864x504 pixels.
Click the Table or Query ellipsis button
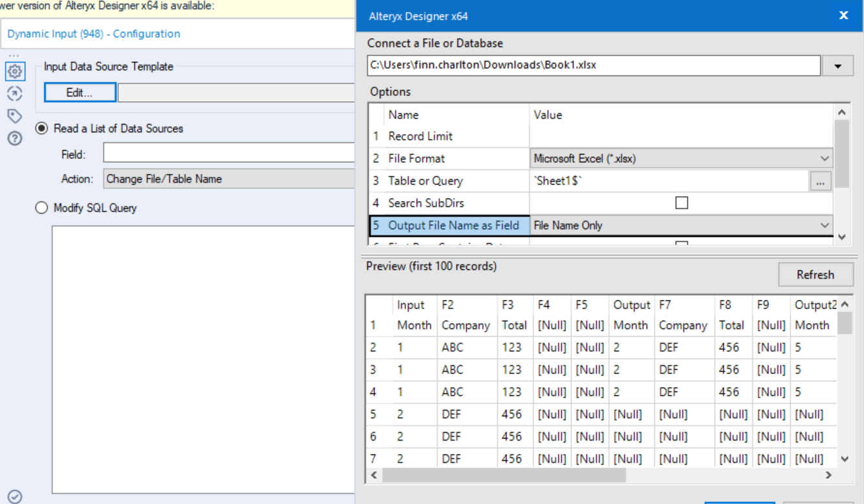point(820,182)
